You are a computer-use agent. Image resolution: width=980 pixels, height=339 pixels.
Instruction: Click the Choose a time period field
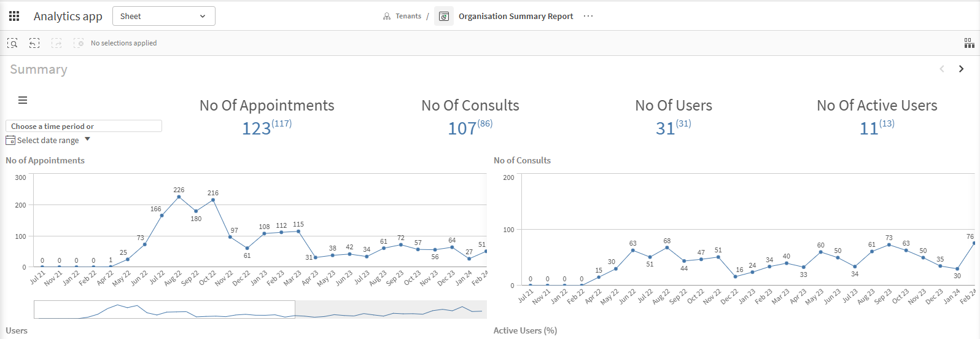[84, 126]
